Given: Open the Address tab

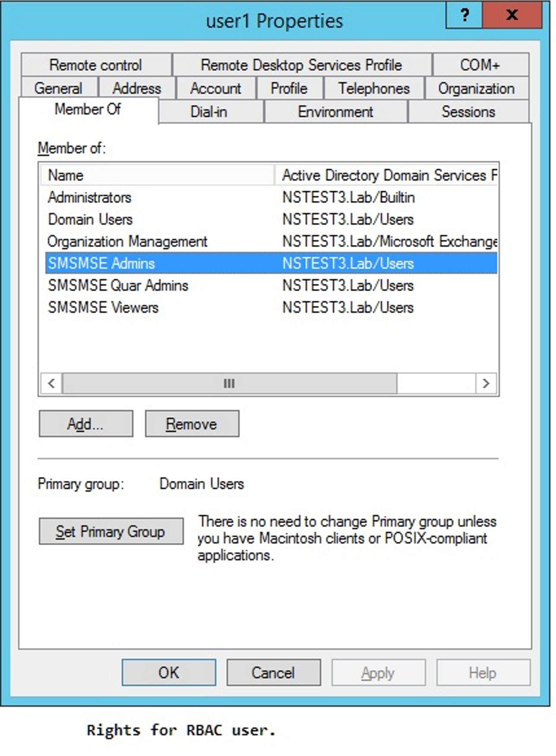Looking at the screenshot, I should point(137,88).
